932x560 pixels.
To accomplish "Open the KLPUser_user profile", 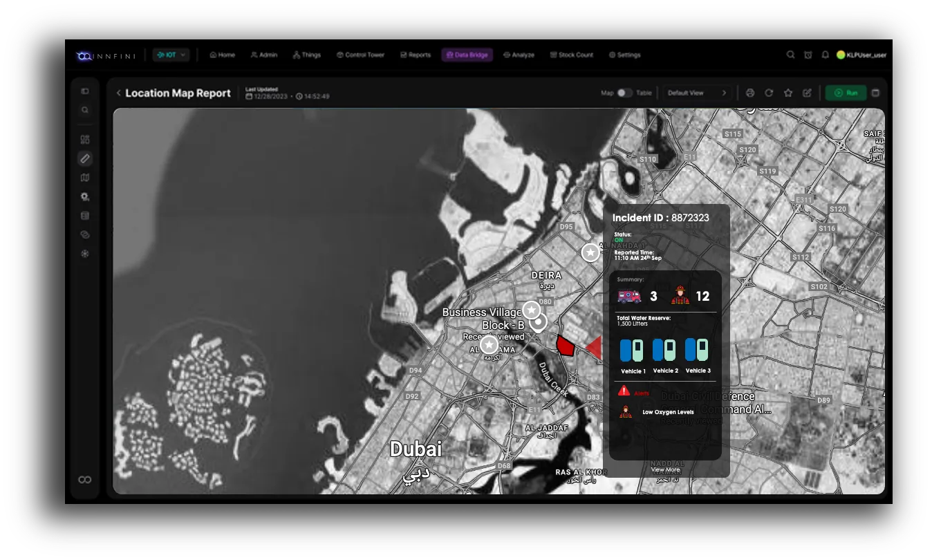I will 861,55.
